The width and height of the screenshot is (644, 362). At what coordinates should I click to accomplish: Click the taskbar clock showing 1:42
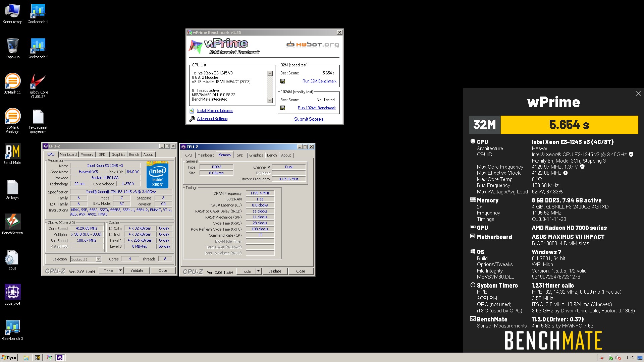pyautogui.click(x=630, y=358)
